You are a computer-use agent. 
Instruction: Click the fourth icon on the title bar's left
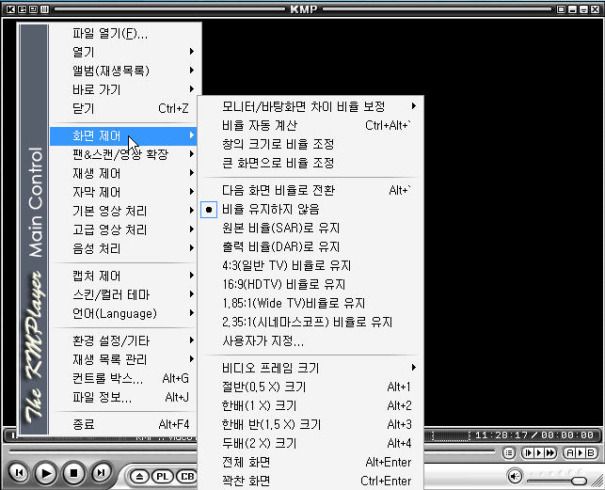(44, 9)
